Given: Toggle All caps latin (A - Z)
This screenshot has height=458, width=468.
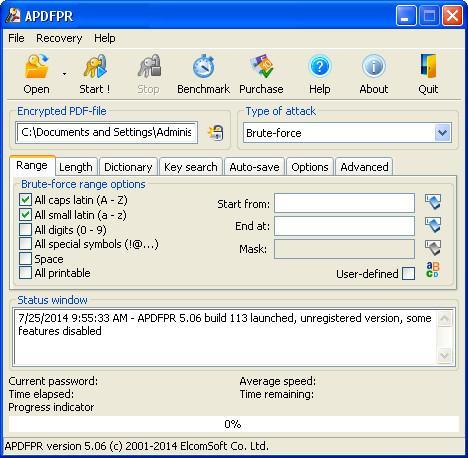Looking at the screenshot, I should [25, 200].
